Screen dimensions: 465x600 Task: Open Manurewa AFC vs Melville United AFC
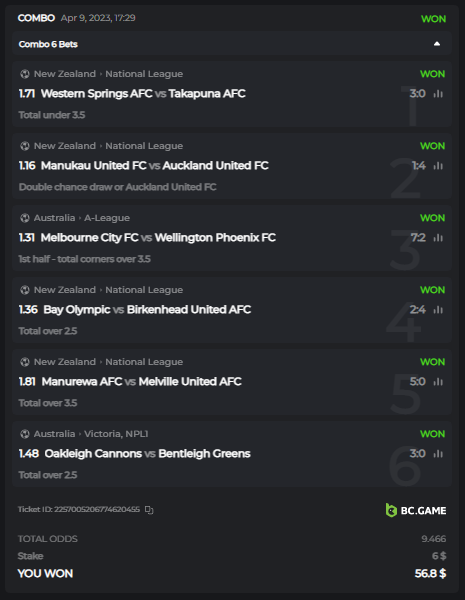(x=142, y=382)
